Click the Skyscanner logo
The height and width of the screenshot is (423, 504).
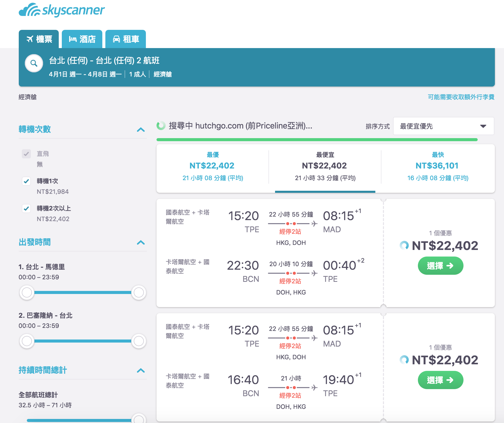click(x=62, y=10)
